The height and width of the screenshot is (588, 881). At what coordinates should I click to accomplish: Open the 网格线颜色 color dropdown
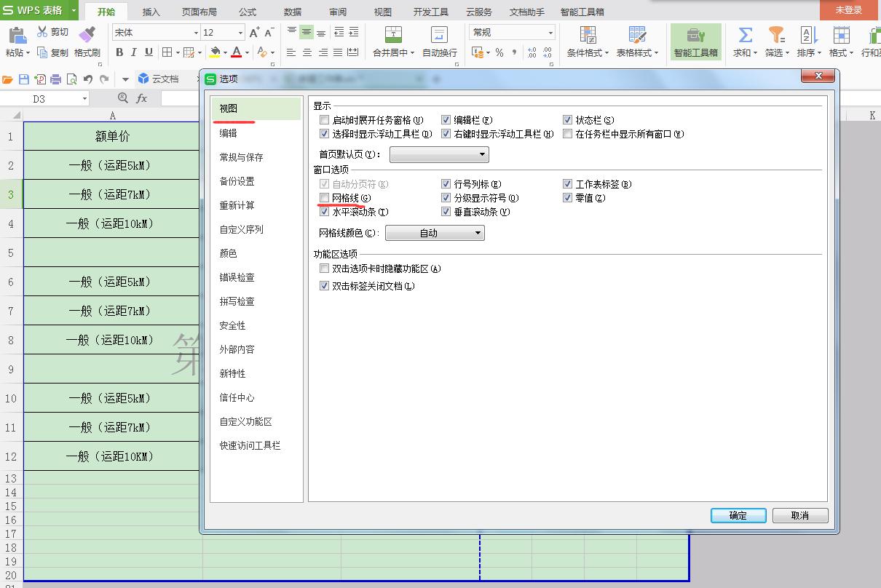(435, 233)
